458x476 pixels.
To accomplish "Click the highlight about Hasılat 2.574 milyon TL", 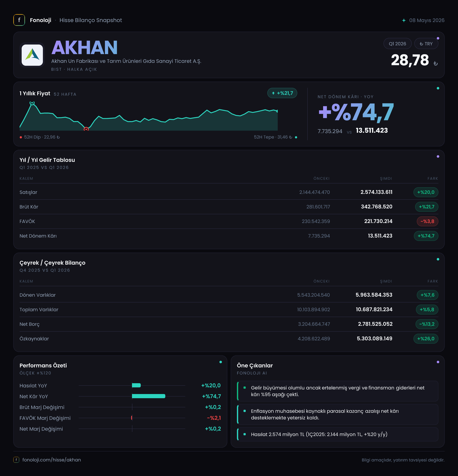I will (337, 434).
